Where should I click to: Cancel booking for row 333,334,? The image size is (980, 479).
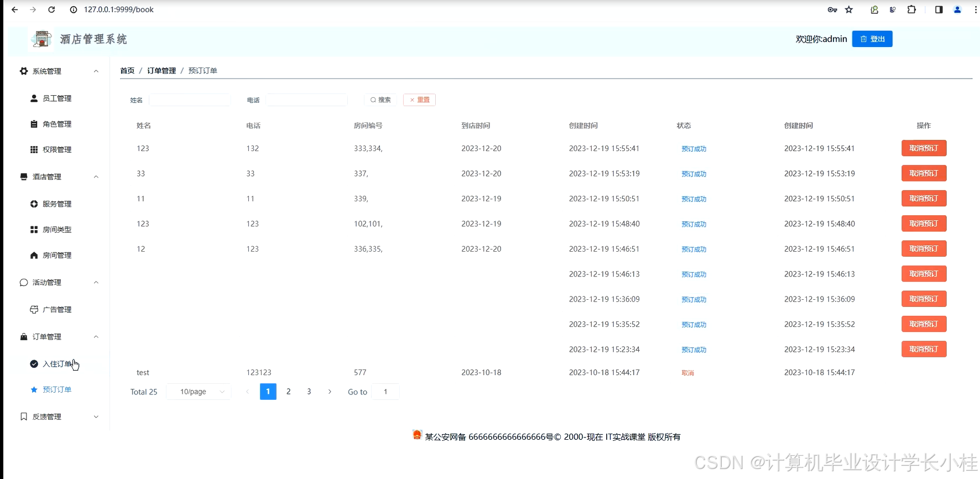[x=924, y=148]
